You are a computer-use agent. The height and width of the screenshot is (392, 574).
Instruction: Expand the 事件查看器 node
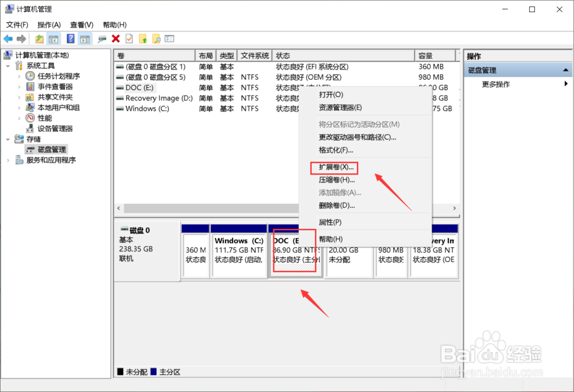19,87
